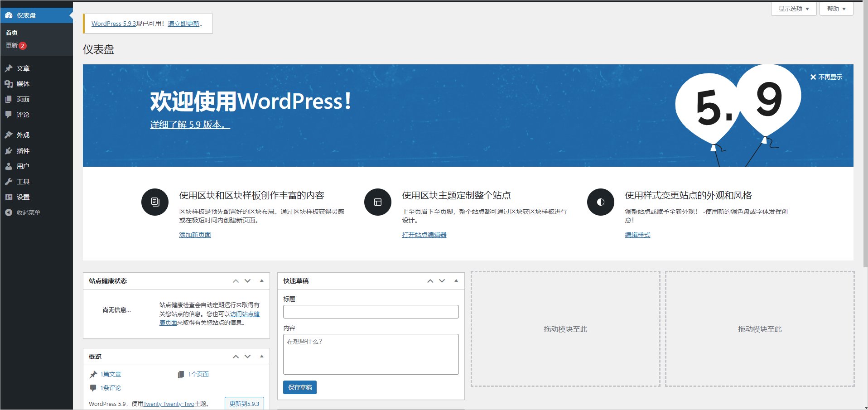Open the 外观 menu

[36, 135]
